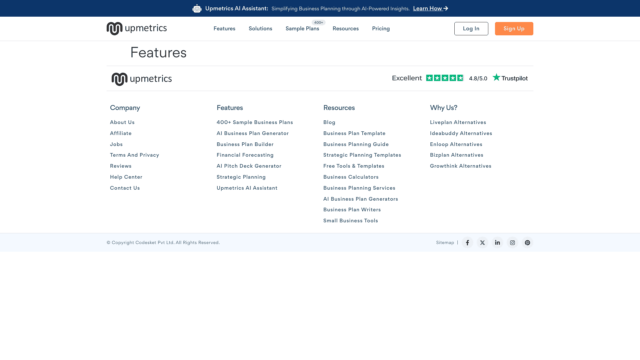Open the Jobs link

click(116, 144)
